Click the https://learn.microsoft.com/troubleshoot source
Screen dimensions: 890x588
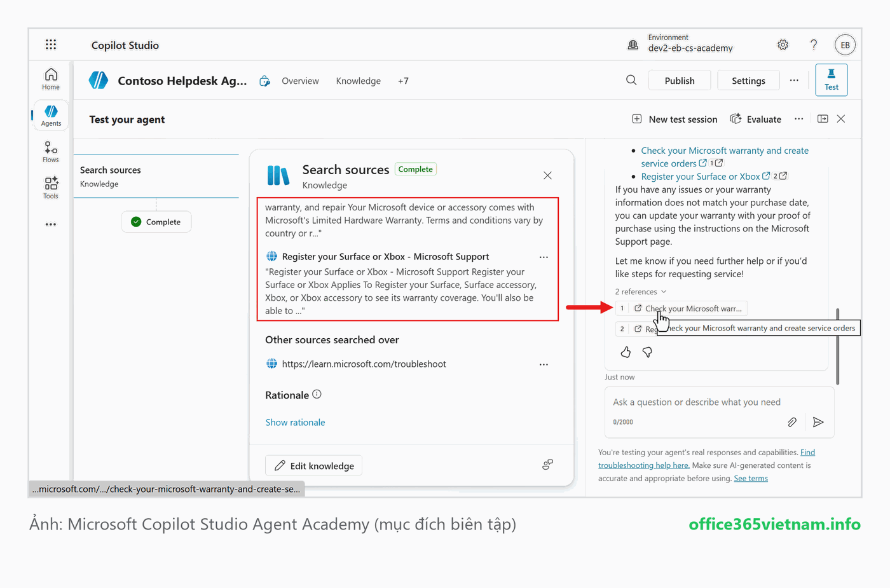coord(364,364)
